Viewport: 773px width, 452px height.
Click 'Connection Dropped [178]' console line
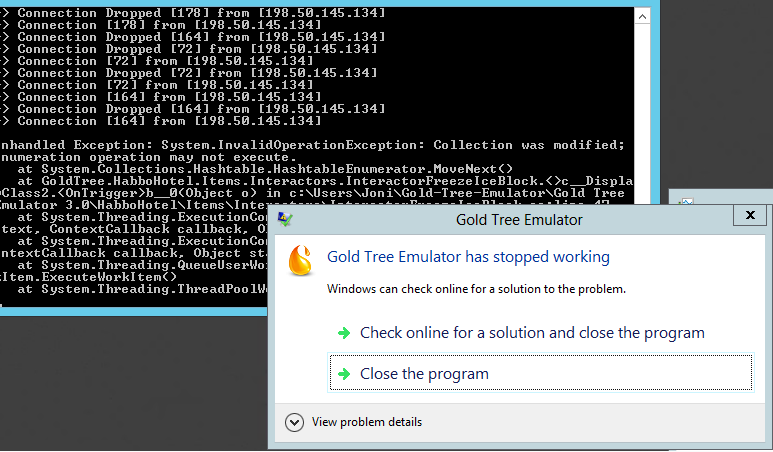coord(193,13)
